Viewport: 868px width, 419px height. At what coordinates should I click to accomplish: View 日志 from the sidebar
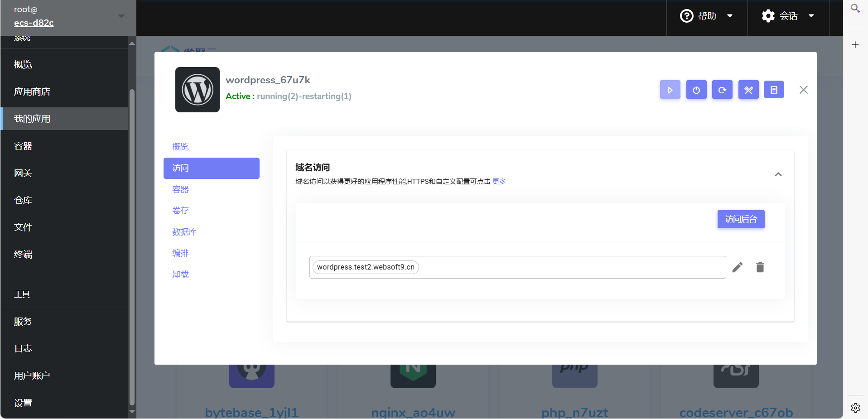[x=64, y=349]
